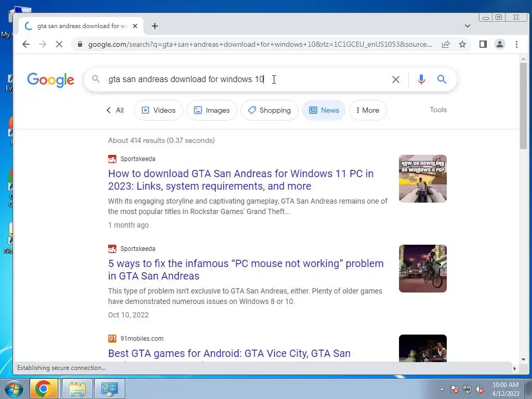Open Chrome three-dot menu
532x399 pixels.
tap(516, 44)
